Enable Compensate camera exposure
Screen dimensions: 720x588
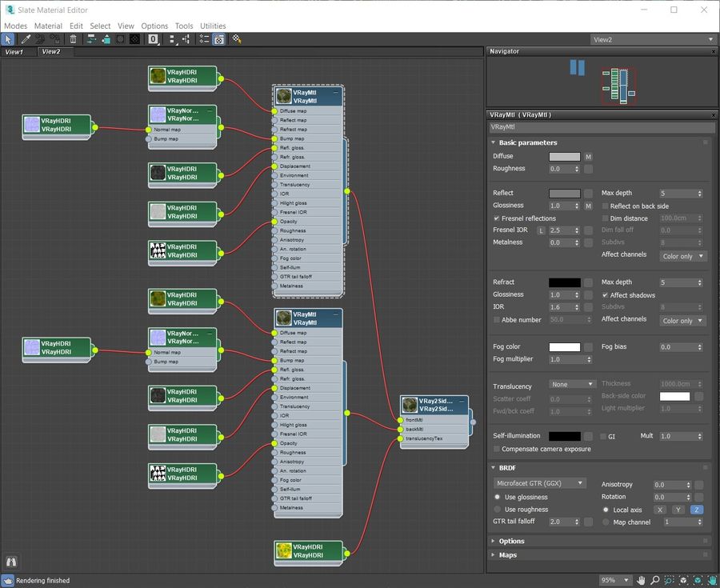tap(496, 449)
